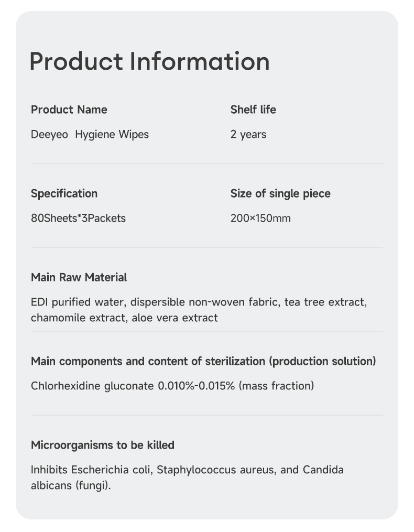This screenshot has width=414, height=532.
Task: Click the EDI purified water text
Action: pyautogui.click(x=78, y=302)
